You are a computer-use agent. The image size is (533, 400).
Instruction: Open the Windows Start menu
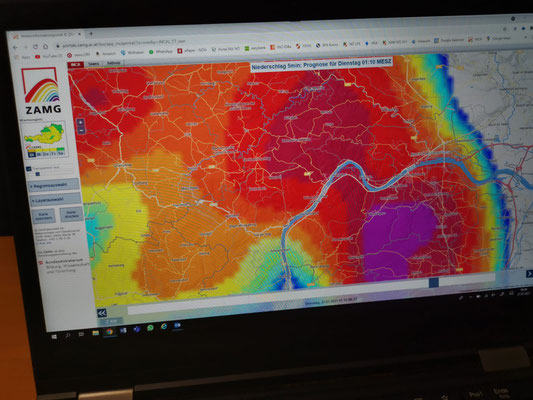click(54, 336)
